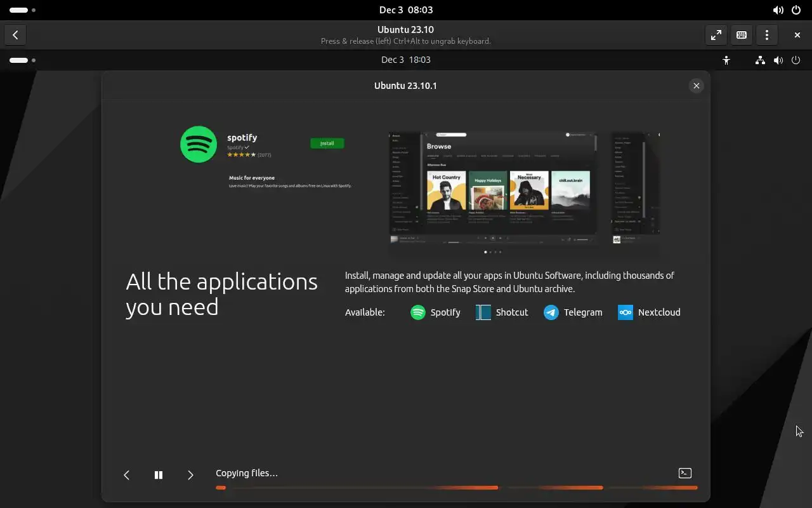The height and width of the screenshot is (508, 812).
Task: Open the VM keyboard shortcuts menu
Action: pyautogui.click(x=742, y=35)
